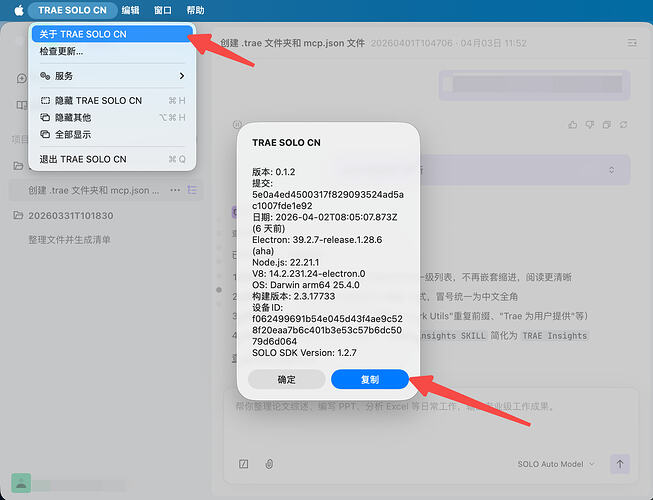Select the 创建 .trae 文件夹和 mcp.json conversation
The height and width of the screenshot is (500, 653).
(x=94, y=190)
